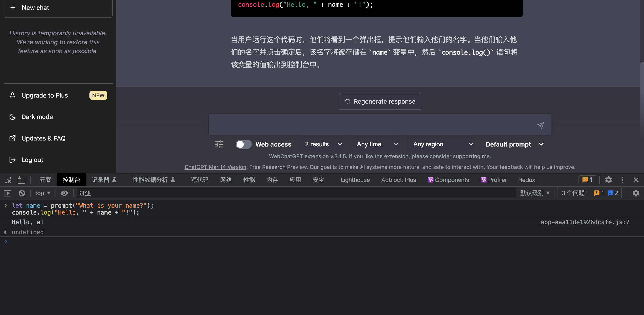644x315 pixels.
Task: Select the 'undefined' return value line
Action: point(28,232)
